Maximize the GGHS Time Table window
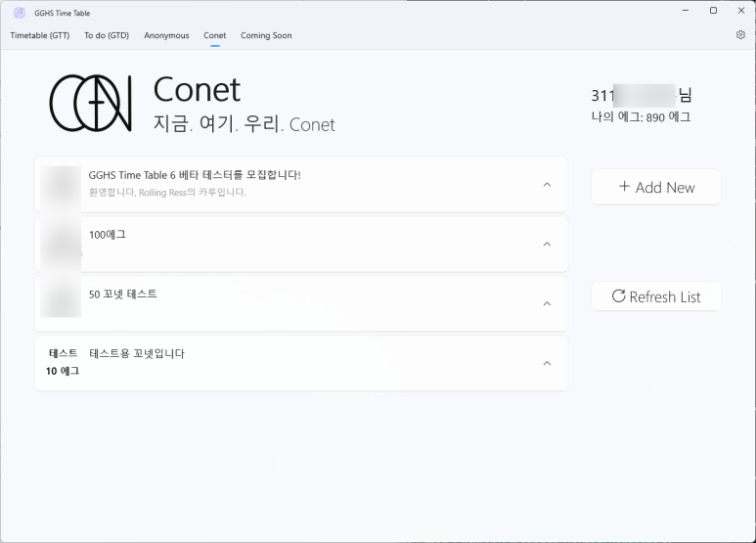Image resolution: width=756 pixels, height=543 pixels. point(714,11)
